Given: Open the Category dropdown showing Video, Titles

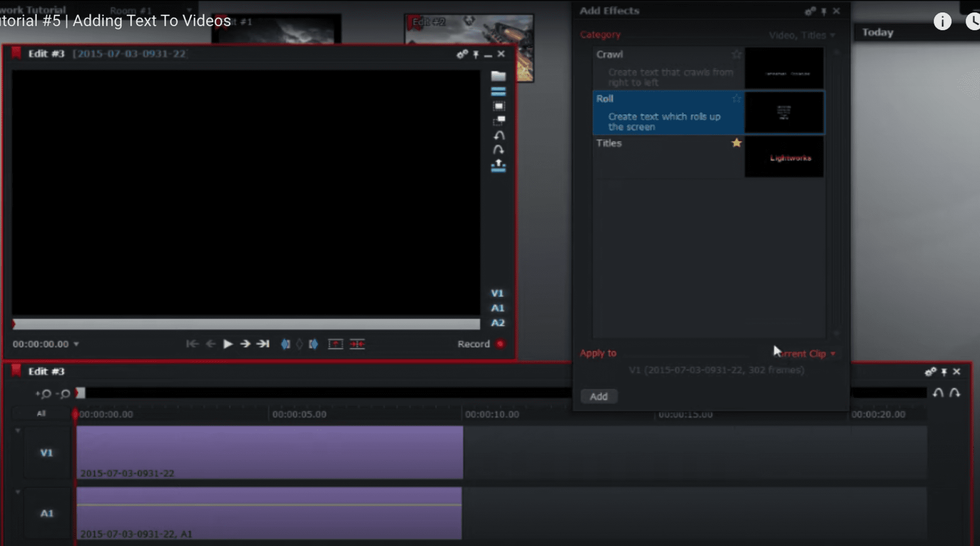Looking at the screenshot, I should [802, 35].
